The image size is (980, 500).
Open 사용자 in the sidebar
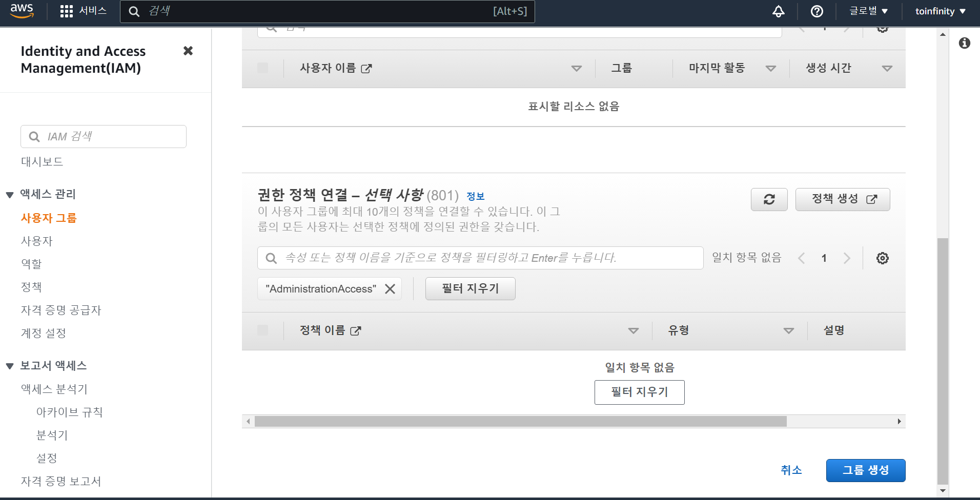coord(37,241)
